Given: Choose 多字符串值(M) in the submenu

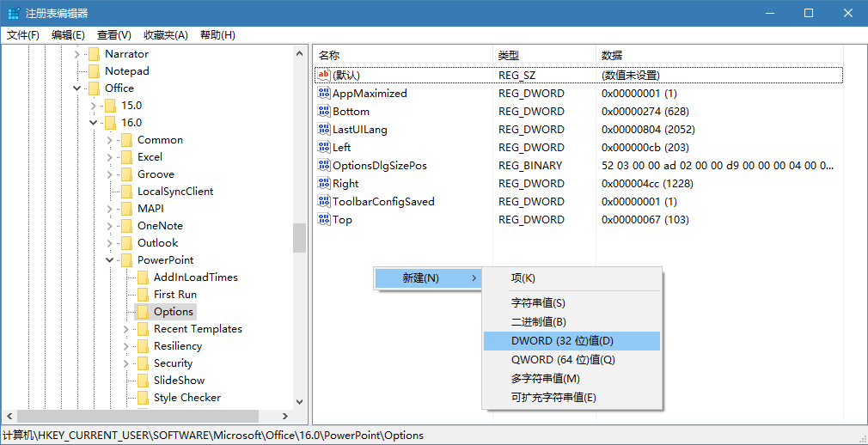Looking at the screenshot, I should click(572, 379).
